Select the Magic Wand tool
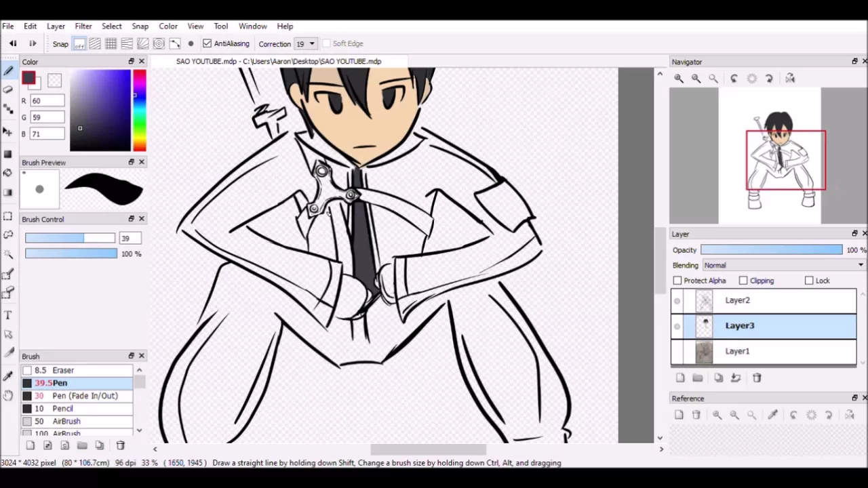Screen dimensions: 868x488 click(x=8, y=254)
